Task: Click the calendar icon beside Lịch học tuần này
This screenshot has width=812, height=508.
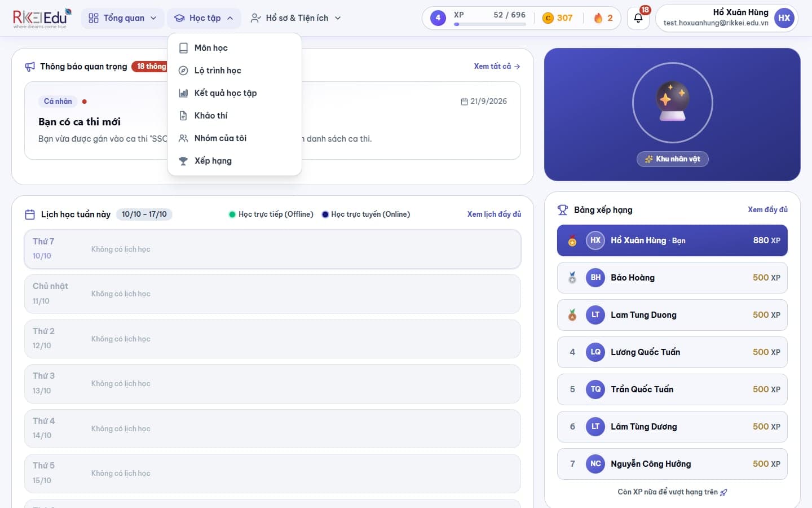Action: click(x=30, y=214)
